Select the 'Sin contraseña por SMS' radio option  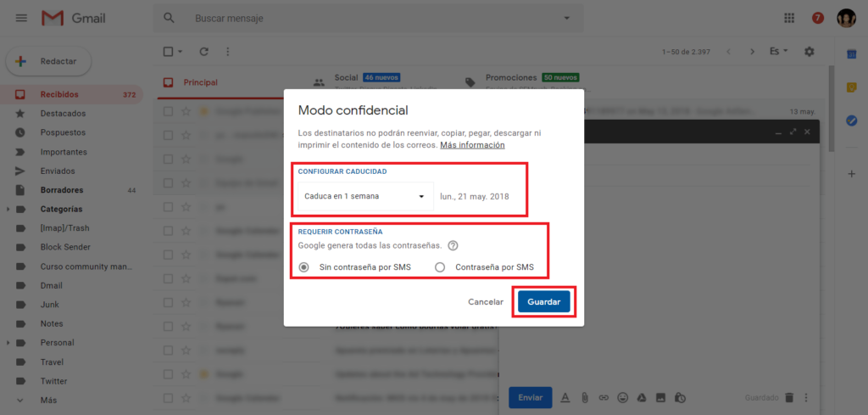click(304, 267)
